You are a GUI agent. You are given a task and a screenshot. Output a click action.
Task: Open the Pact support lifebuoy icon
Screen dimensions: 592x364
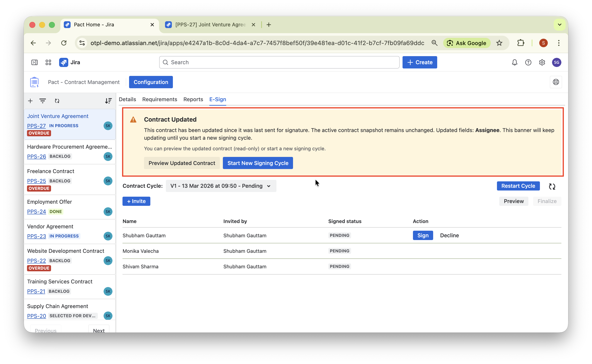556,82
